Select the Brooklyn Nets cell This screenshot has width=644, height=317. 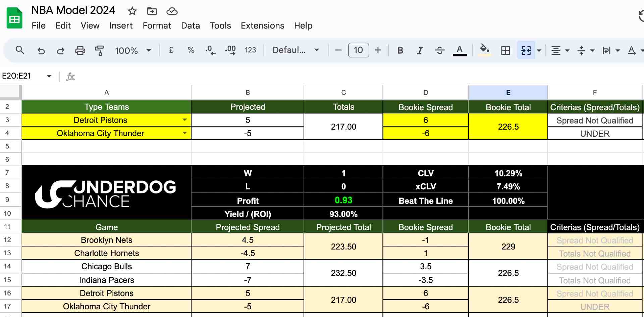(x=106, y=240)
